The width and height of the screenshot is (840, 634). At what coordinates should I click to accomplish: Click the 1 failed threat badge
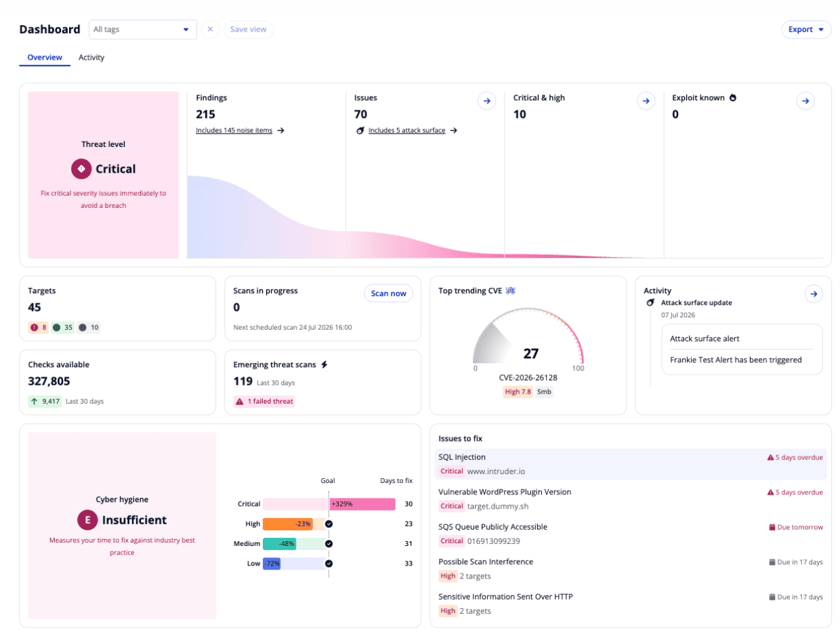(264, 401)
